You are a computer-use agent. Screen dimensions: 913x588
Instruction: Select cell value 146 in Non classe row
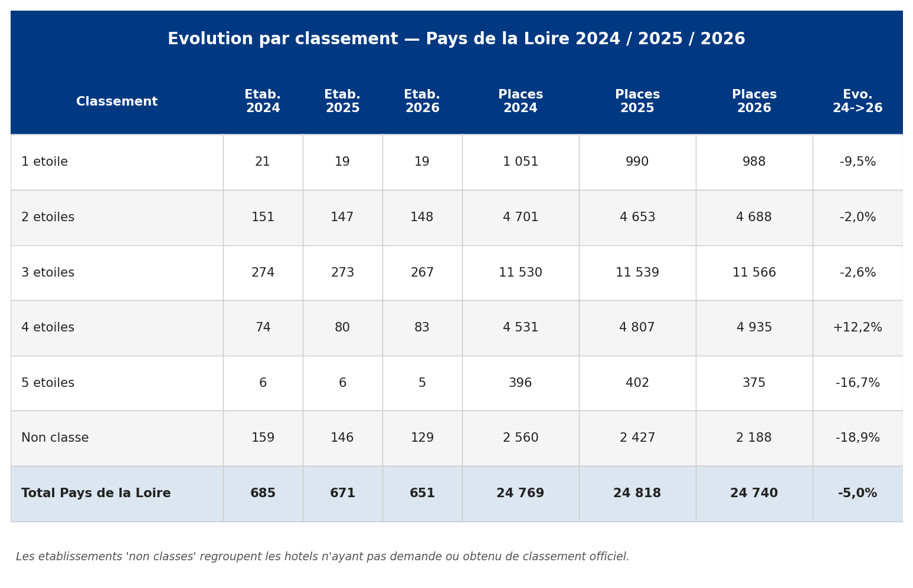342,438
